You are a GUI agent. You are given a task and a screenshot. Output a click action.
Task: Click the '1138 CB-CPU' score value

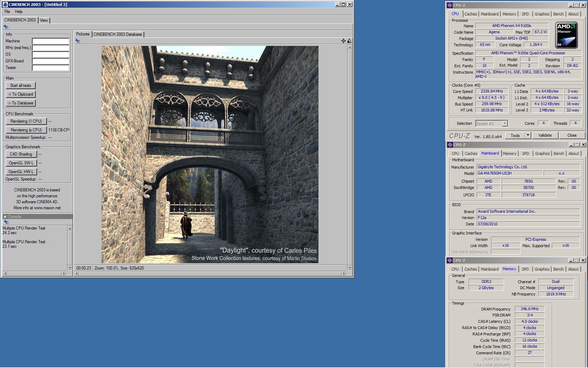[59, 130]
